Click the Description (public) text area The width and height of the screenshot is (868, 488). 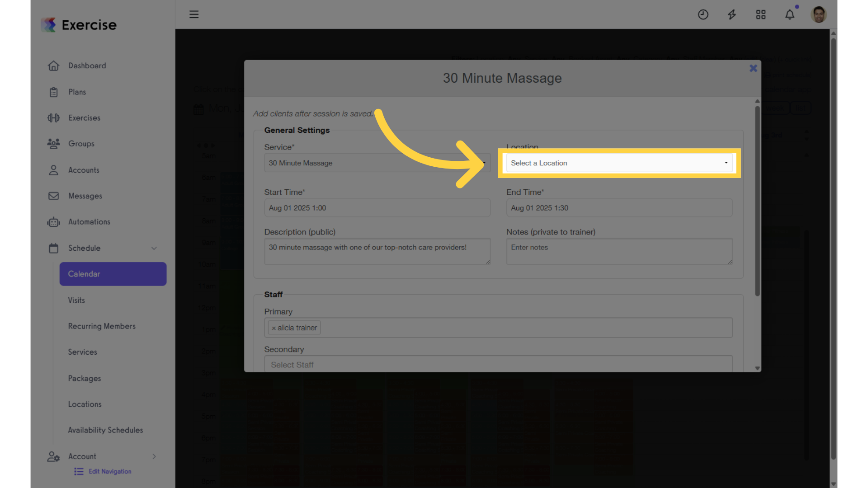(377, 251)
